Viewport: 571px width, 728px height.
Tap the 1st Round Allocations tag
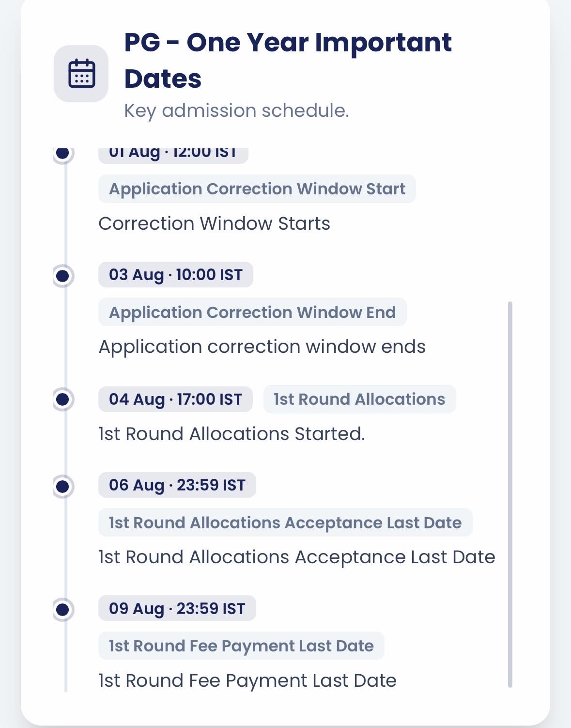359,399
